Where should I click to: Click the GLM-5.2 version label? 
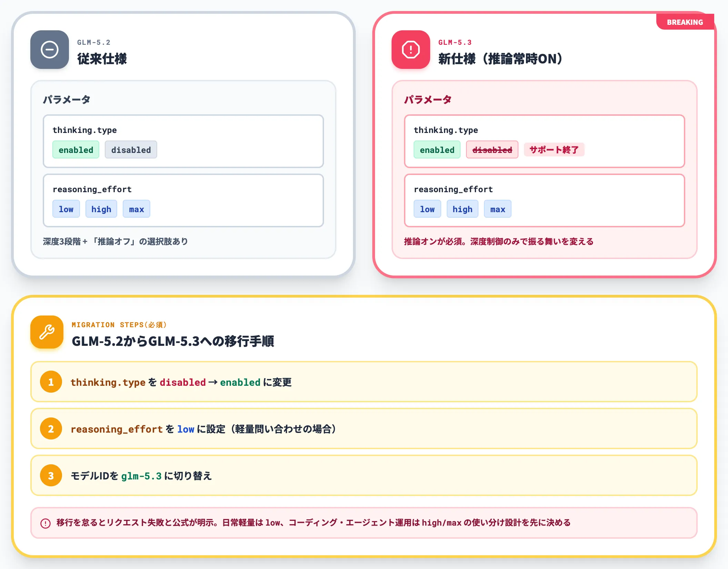pos(94,42)
